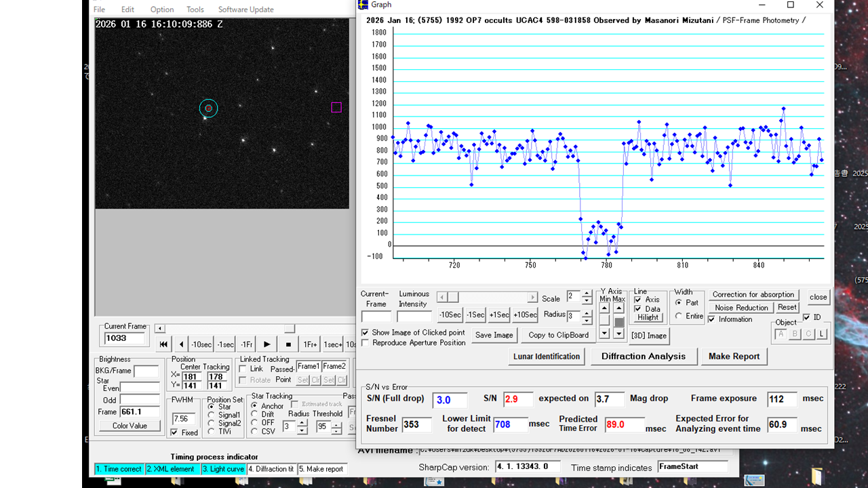The image size is (868, 488).
Task: Enable Reproduce Aperture Position checkbox
Action: point(366,343)
